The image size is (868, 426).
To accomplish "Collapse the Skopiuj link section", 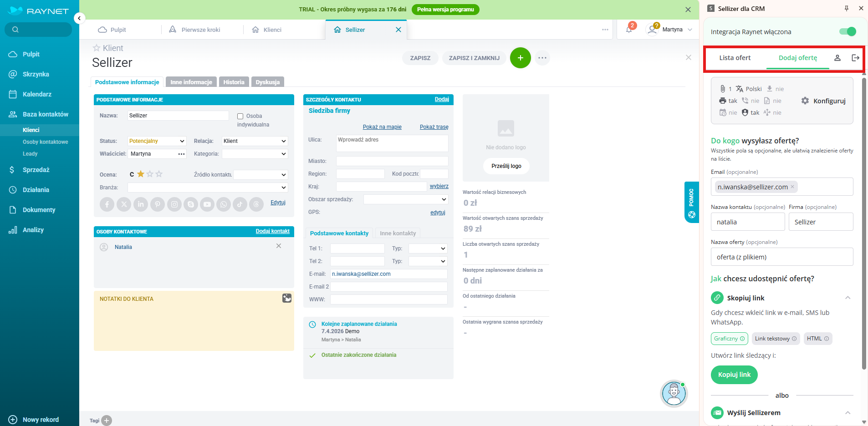I will (848, 298).
